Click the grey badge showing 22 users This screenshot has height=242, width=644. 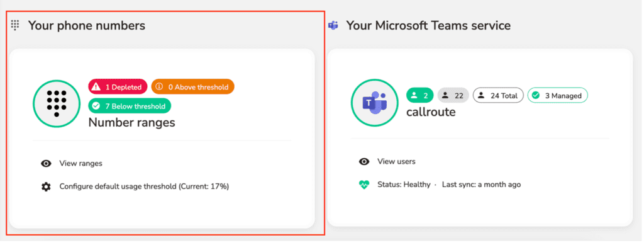453,96
